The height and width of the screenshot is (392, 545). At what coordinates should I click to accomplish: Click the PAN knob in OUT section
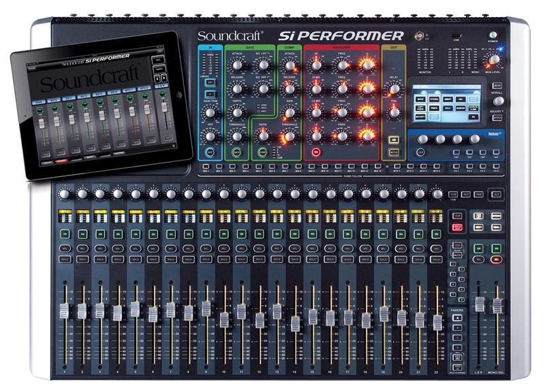pos(394,112)
